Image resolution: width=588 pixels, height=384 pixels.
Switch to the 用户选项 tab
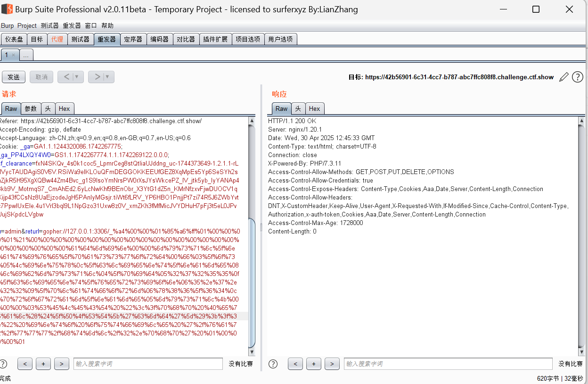point(280,39)
